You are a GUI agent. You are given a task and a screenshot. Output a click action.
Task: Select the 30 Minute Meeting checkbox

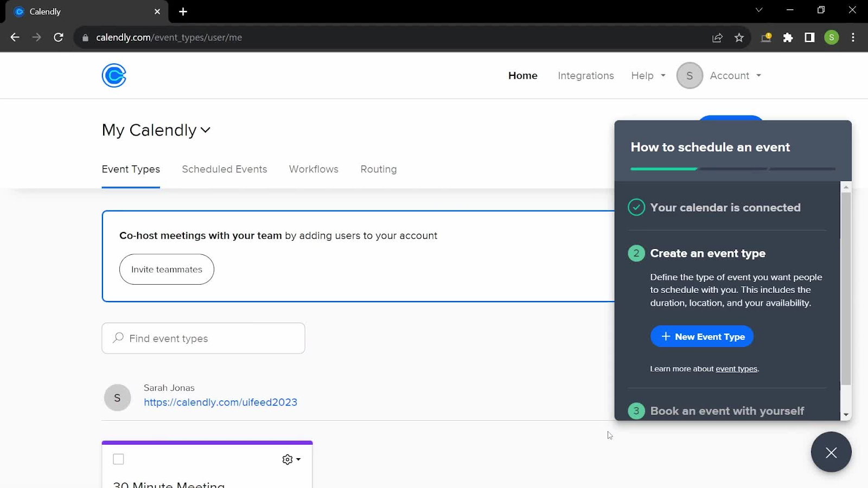point(118,459)
